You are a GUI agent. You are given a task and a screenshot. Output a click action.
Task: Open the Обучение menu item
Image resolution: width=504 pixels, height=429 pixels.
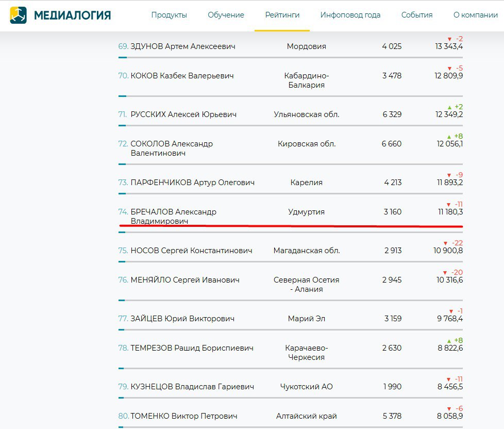point(226,15)
